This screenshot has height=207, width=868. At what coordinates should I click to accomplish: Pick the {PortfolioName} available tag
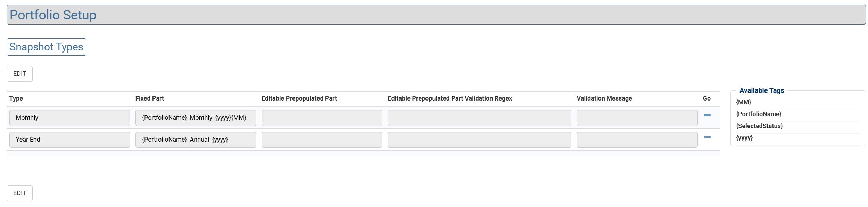point(759,114)
